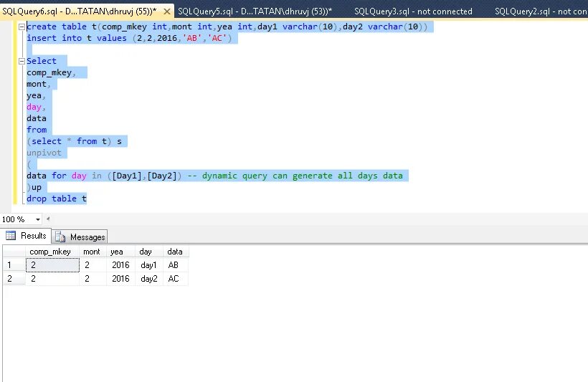Switch to the Messages tab
Viewport: 588px width, 382px height.
(80, 237)
